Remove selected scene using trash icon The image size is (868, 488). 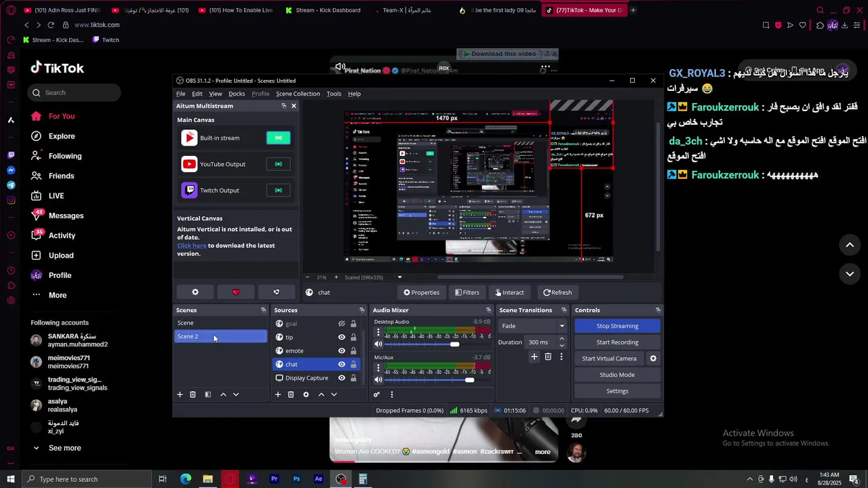click(x=193, y=394)
